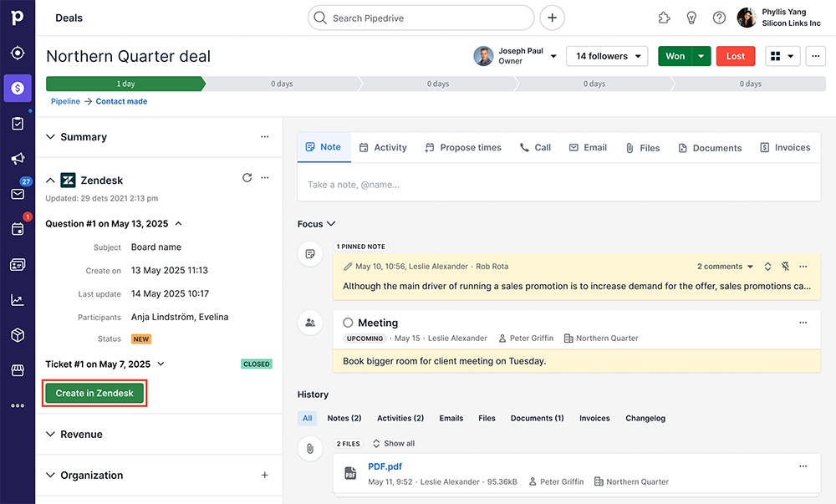Switch to the Propose times tab
The height and width of the screenshot is (504, 836).
coord(463,148)
